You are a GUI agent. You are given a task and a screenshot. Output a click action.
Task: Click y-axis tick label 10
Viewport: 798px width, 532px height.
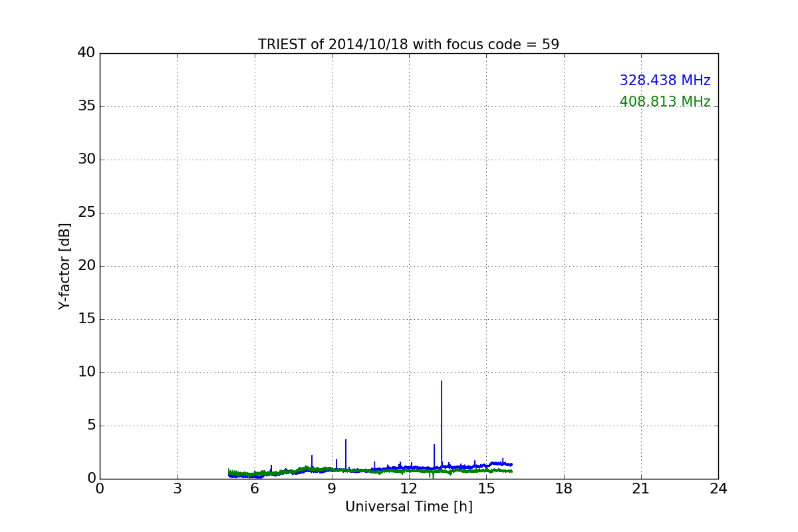click(86, 372)
